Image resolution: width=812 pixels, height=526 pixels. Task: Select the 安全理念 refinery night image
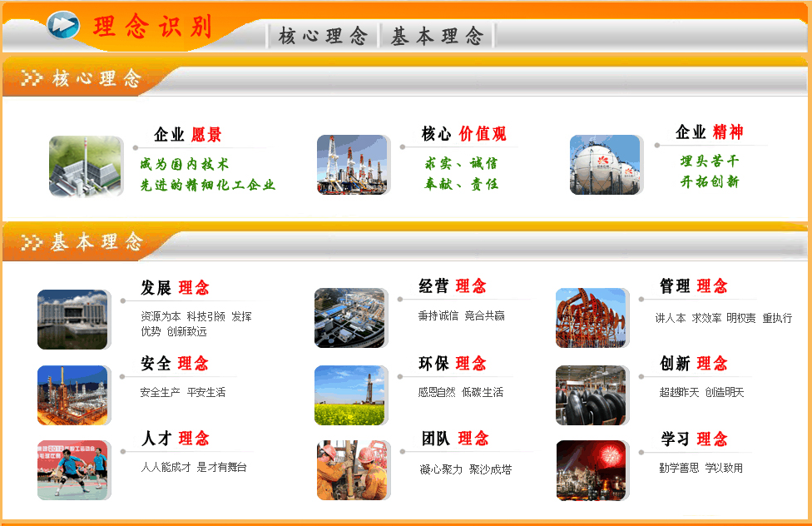point(72,394)
